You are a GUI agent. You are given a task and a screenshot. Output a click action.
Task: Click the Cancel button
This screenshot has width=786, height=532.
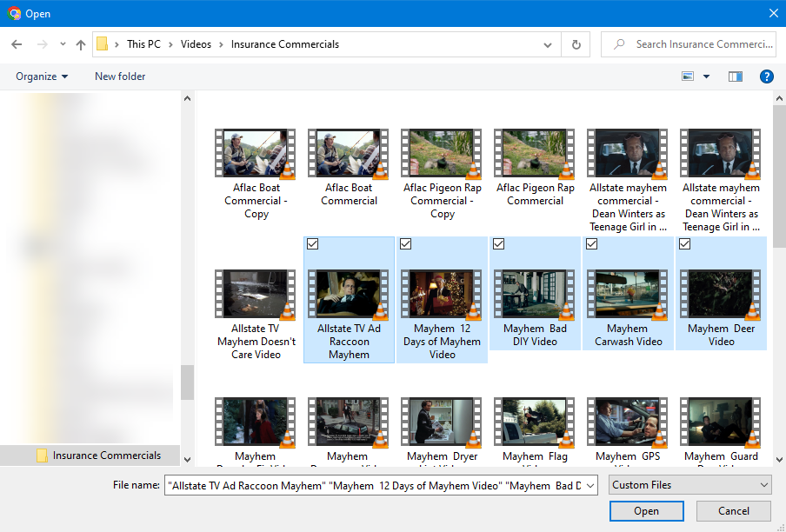pos(733,511)
